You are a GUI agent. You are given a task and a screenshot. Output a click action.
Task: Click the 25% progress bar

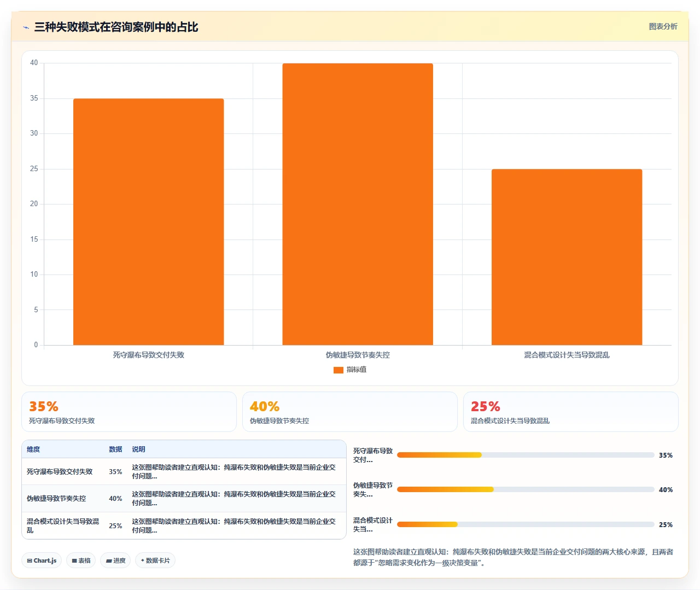tap(526, 524)
